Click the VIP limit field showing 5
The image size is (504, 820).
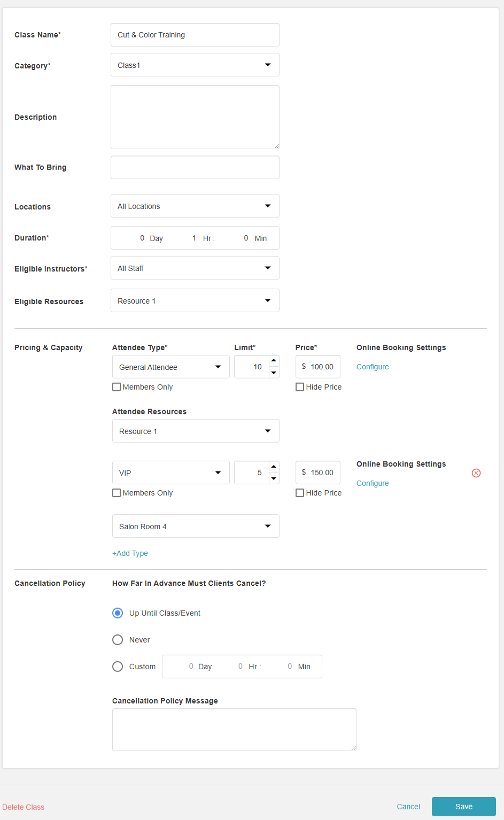(x=252, y=473)
